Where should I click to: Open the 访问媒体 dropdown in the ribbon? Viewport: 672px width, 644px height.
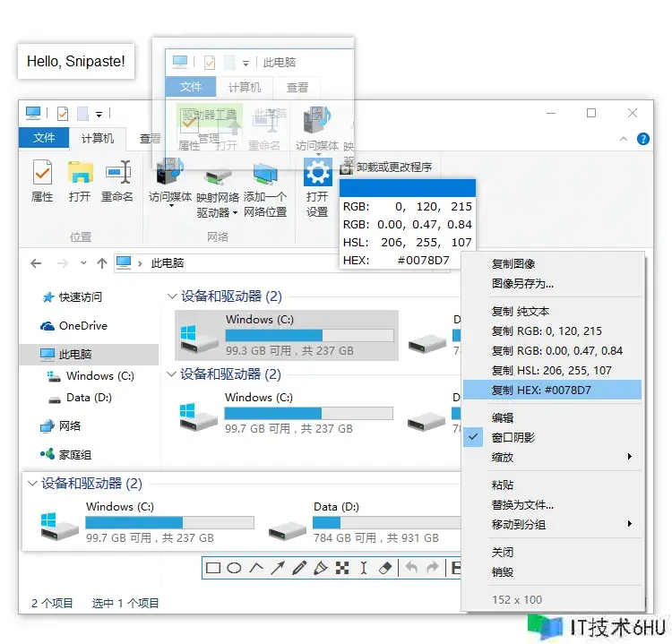pos(170,206)
